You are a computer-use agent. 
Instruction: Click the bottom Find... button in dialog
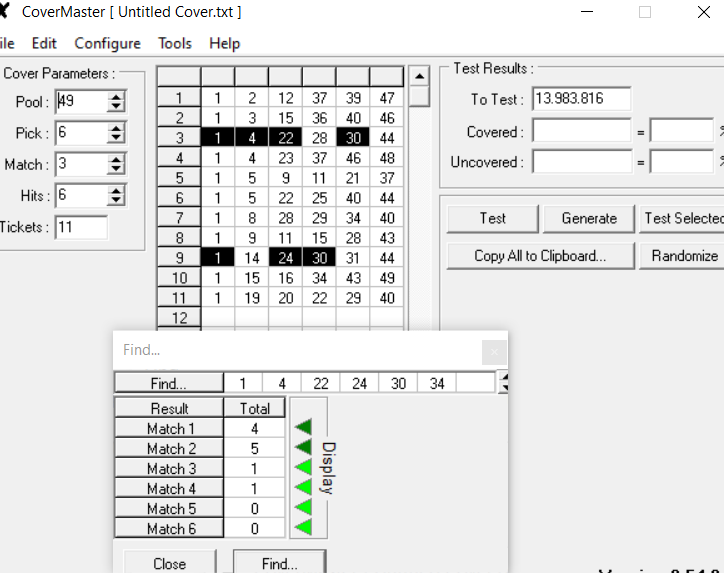280,563
